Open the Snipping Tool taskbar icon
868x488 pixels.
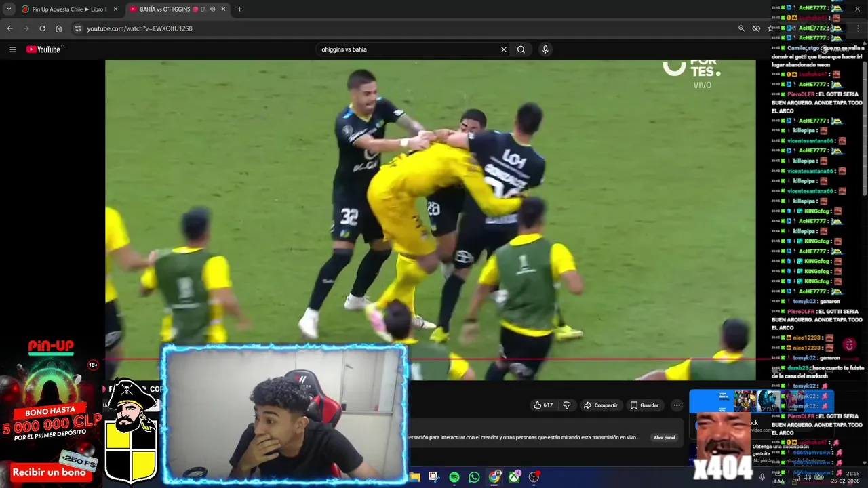[x=434, y=477]
